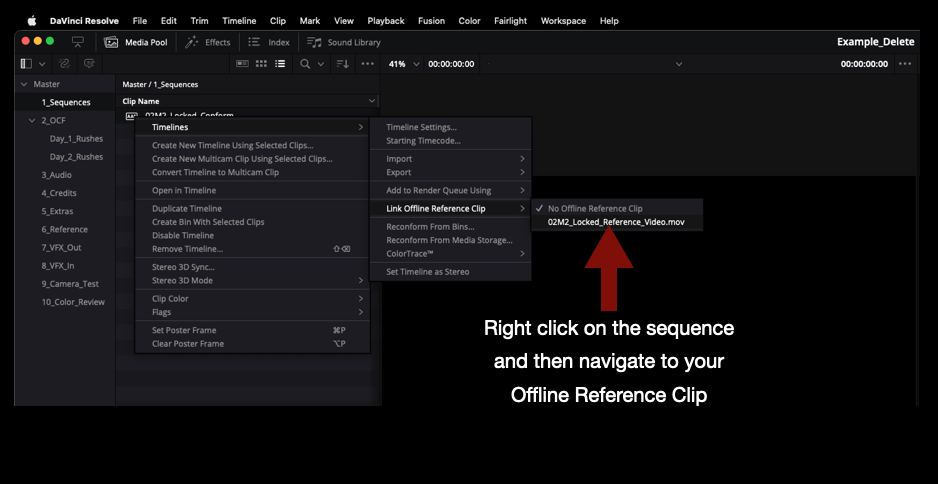Image resolution: width=938 pixels, height=484 pixels.
Task: Open the sort order icon
Action: click(343, 63)
